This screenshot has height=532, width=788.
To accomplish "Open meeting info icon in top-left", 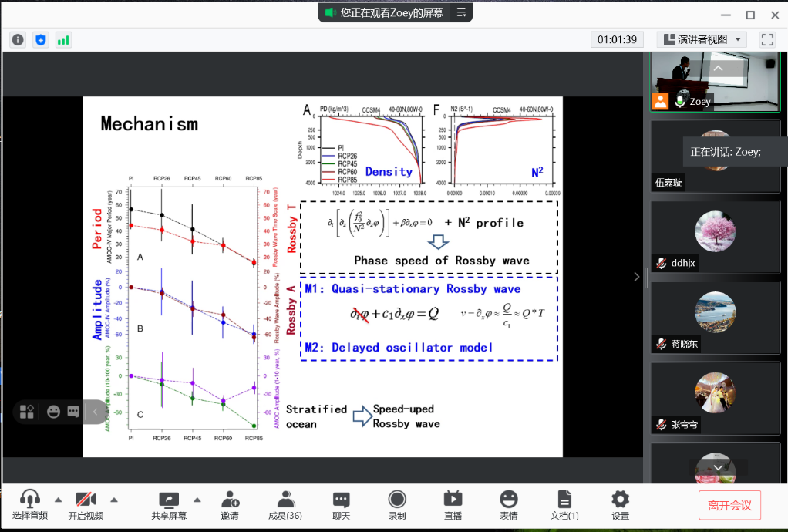I will [x=18, y=39].
